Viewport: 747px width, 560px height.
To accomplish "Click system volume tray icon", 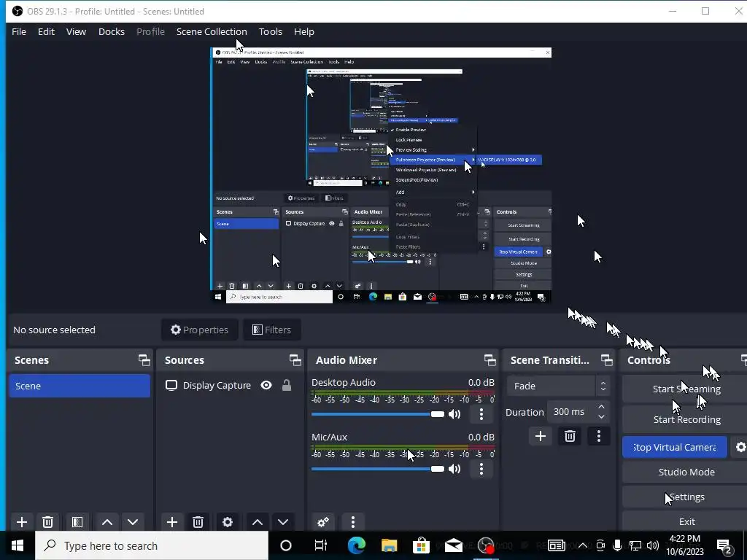I will coord(653,545).
